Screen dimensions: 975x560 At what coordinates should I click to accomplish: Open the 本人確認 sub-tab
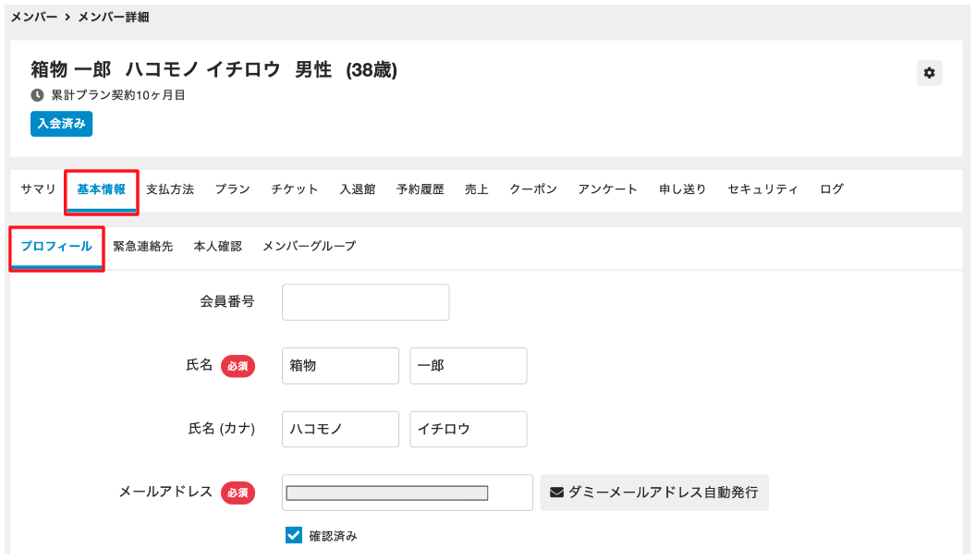point(217,247)
